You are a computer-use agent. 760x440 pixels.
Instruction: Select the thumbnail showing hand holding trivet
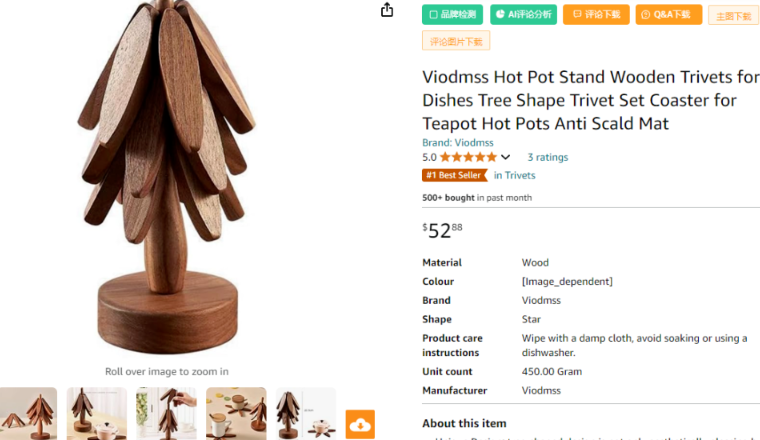click(166, 414)
